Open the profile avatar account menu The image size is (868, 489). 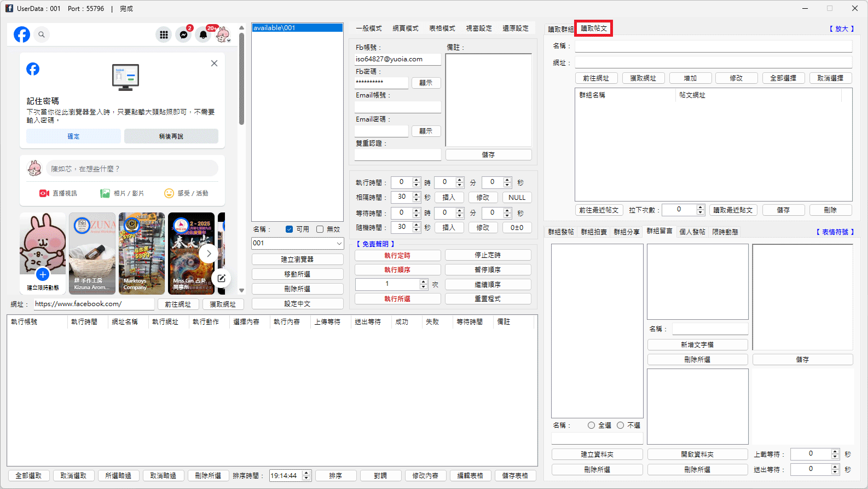[223, 34]
